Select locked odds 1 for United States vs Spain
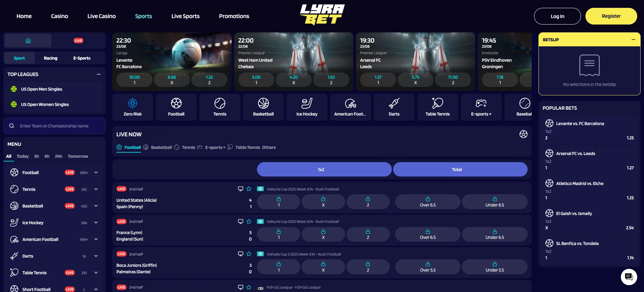Viewport: 644px width, 292px height. pyautogui.click(x=278, y=202)
